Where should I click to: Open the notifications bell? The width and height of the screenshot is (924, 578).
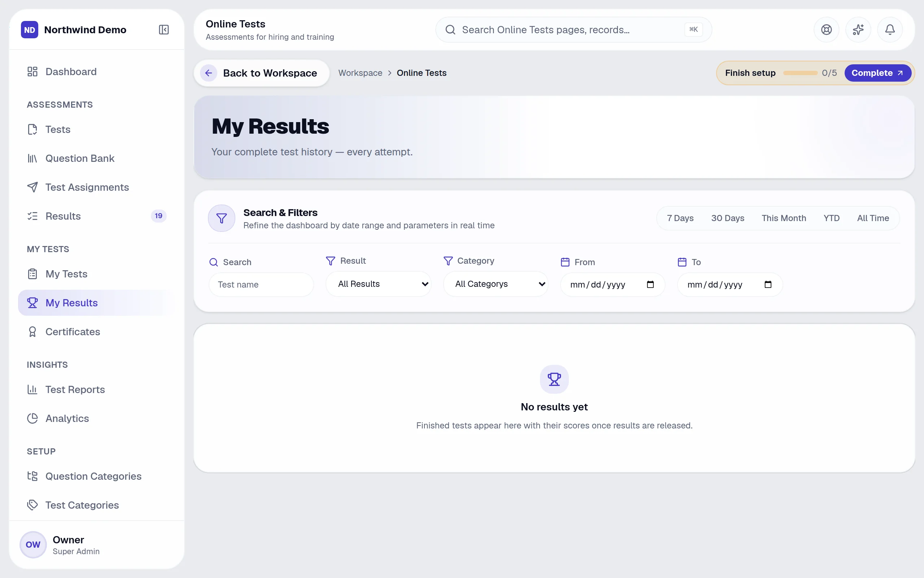(x=890, y=30)
